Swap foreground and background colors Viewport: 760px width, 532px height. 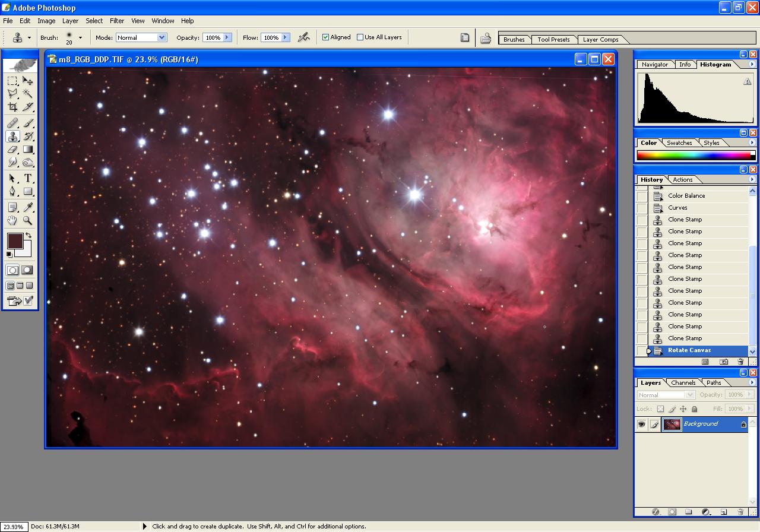28,236
